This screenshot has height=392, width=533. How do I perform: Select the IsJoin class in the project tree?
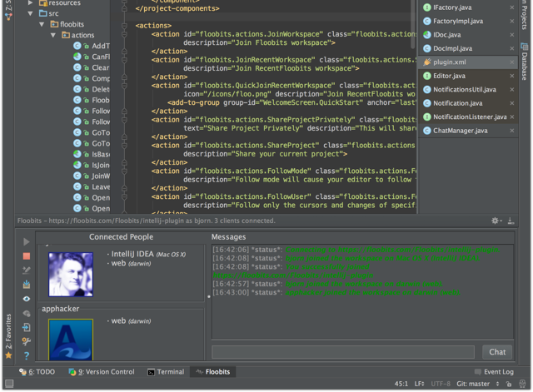[x=101, y=165]
